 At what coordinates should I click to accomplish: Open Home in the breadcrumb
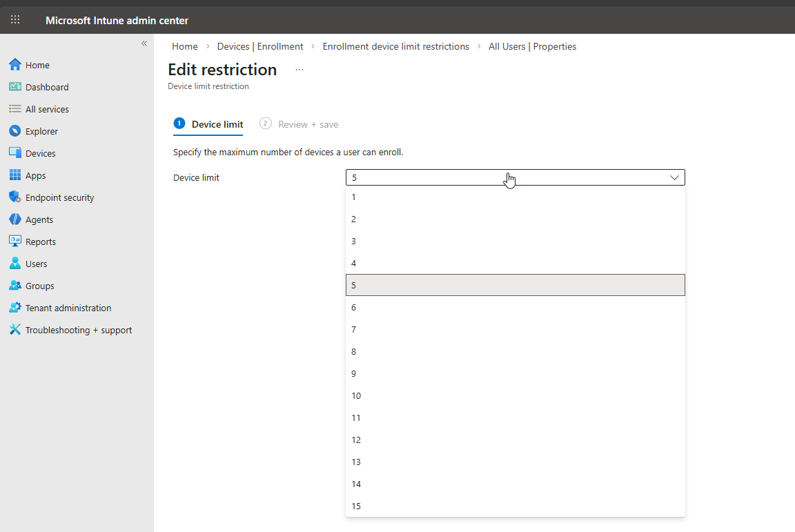[x=184, y=46]
